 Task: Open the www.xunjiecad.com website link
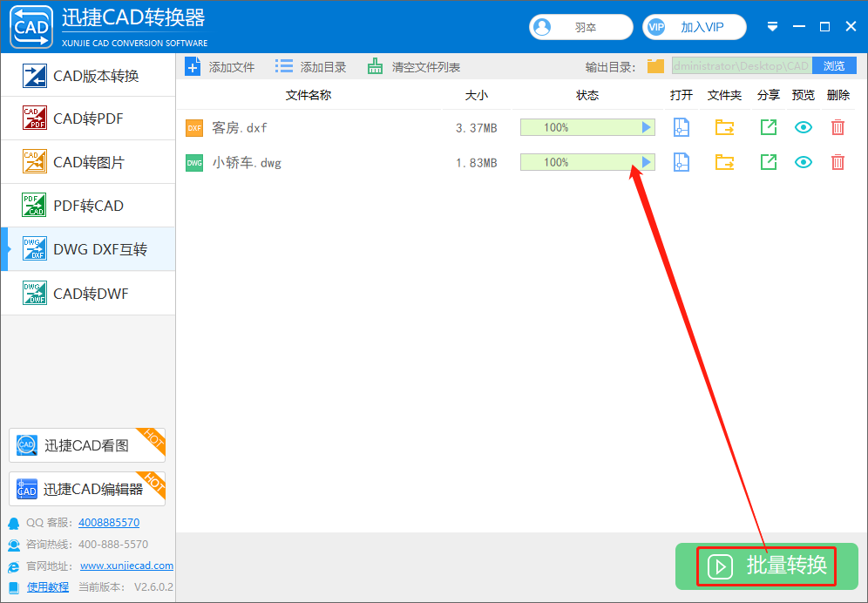[x=126, y=566]
